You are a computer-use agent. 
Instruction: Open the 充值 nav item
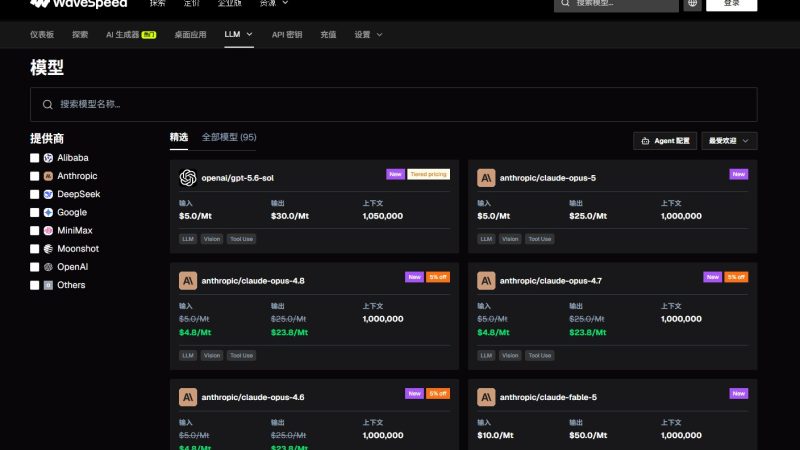coord(328,35)
